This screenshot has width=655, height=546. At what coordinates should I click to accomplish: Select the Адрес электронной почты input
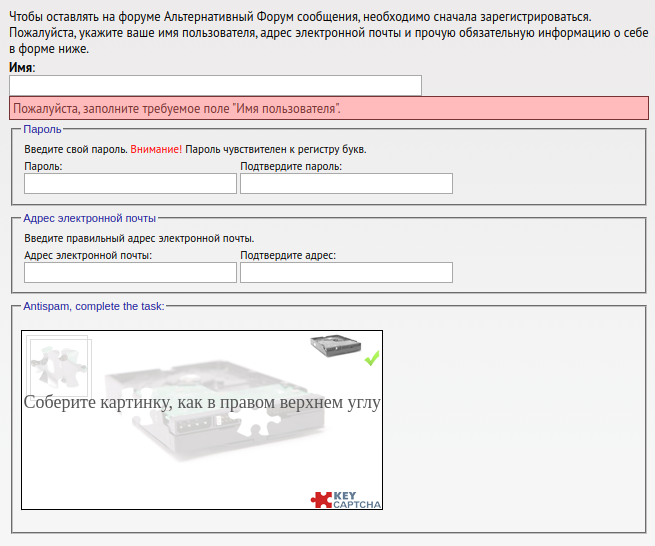tap(130, 273)
